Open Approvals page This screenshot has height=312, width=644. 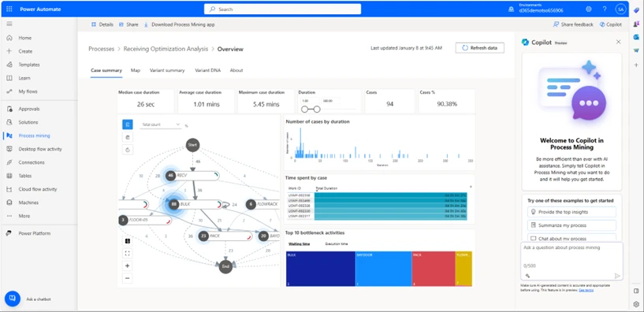(28, 109)
